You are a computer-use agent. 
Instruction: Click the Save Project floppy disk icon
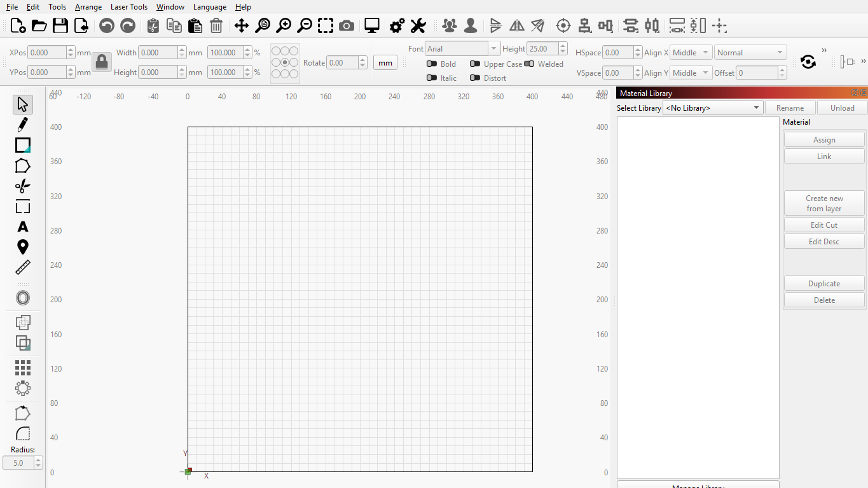60,26
